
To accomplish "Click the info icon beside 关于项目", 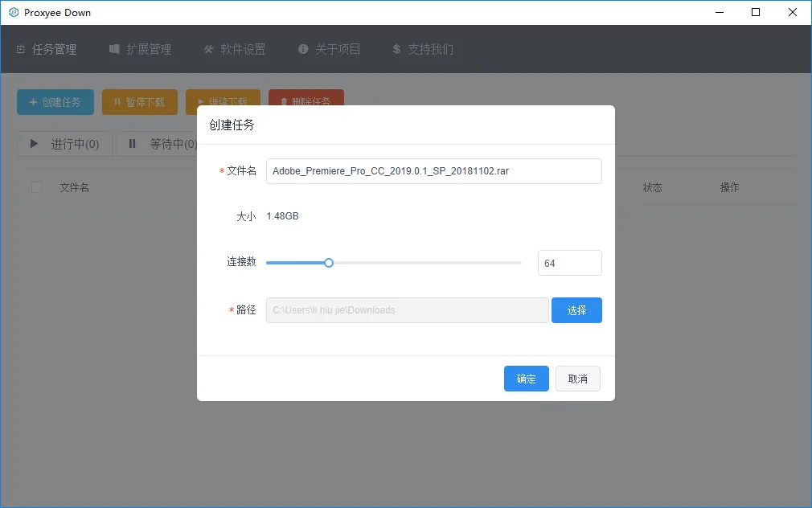I will (x=303, y=49).
